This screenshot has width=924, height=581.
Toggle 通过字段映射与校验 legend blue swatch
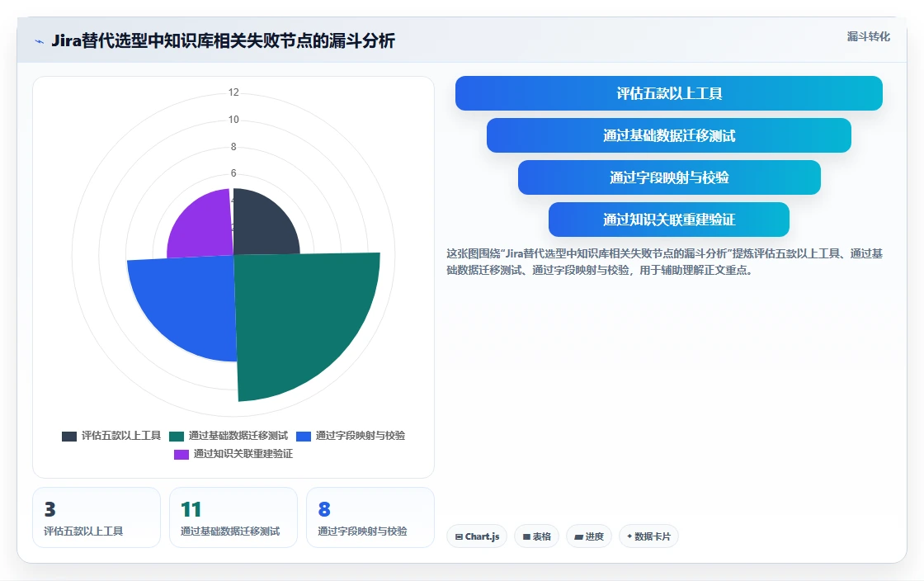coord(304,436)
